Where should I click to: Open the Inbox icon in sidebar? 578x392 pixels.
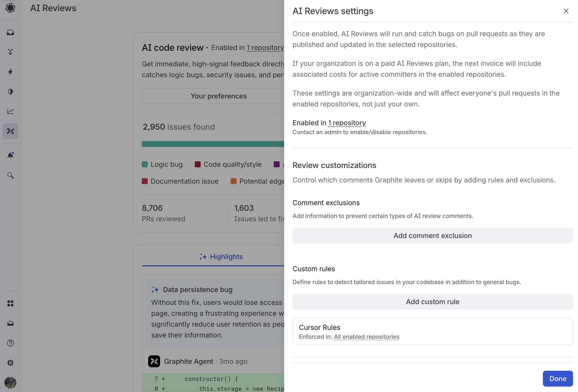[x=10, y=33]
